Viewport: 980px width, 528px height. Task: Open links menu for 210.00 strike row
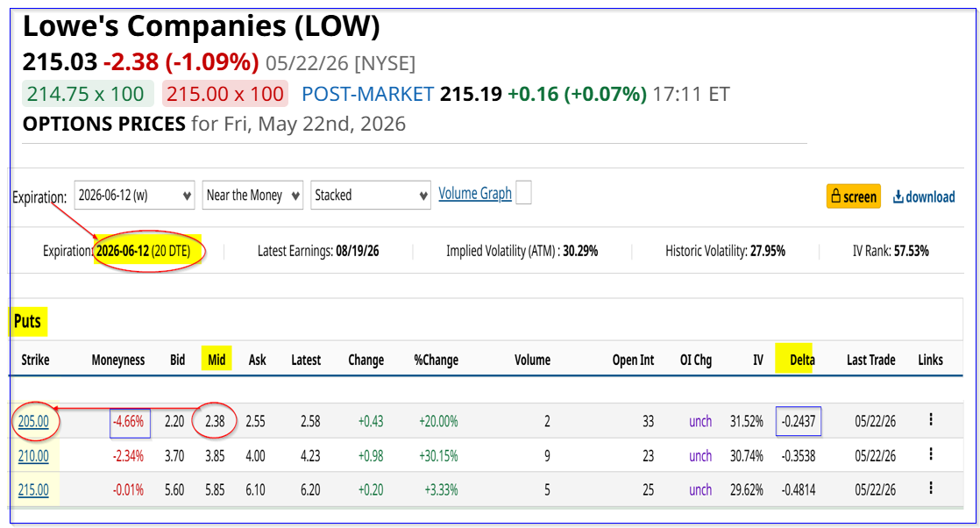pyautogui.click(x=931, y=454)
